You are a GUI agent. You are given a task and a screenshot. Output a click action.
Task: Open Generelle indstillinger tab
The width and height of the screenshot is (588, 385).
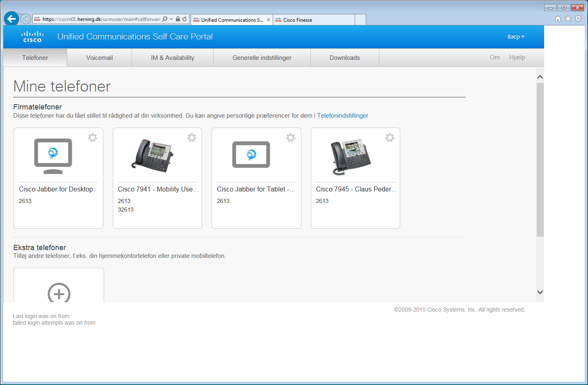click(x=262, y=58)
